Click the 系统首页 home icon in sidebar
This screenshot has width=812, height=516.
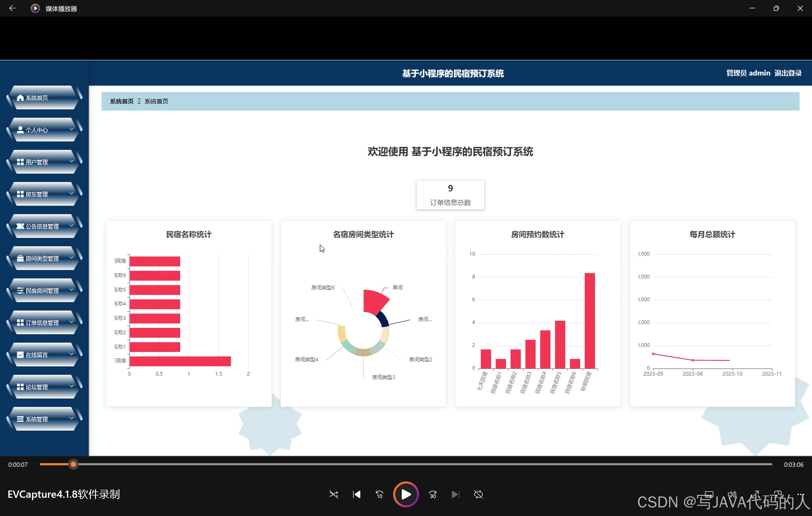point(20,98)
